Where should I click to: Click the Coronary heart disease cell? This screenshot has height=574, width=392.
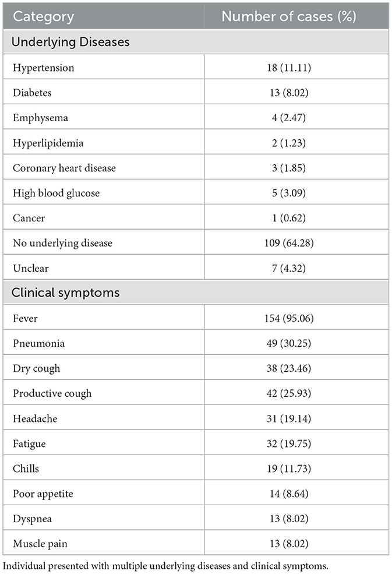[65, 168]
